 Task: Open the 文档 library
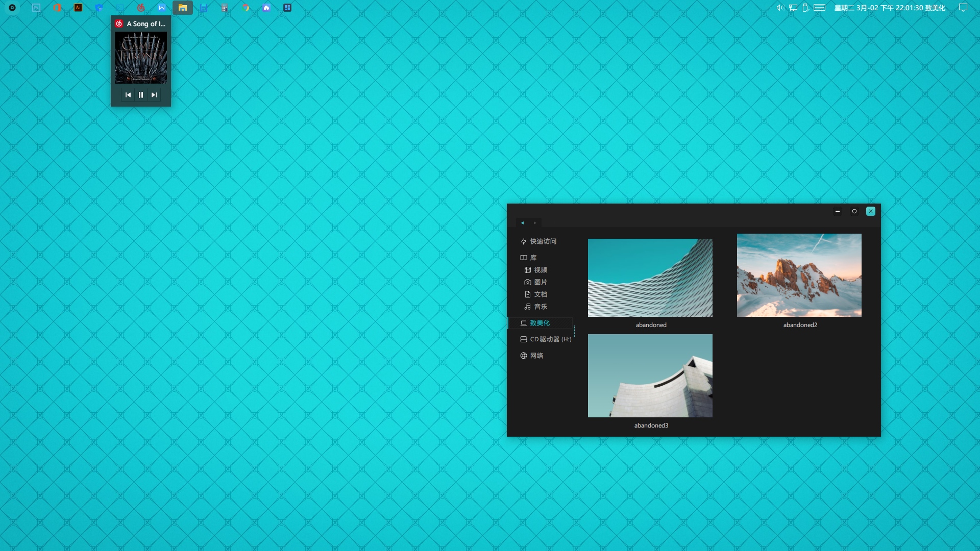[536, 294]
